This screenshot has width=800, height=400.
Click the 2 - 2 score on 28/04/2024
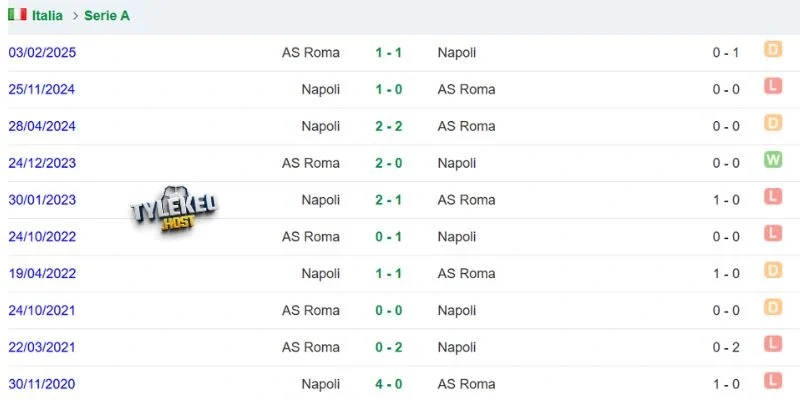pos(389,126)
